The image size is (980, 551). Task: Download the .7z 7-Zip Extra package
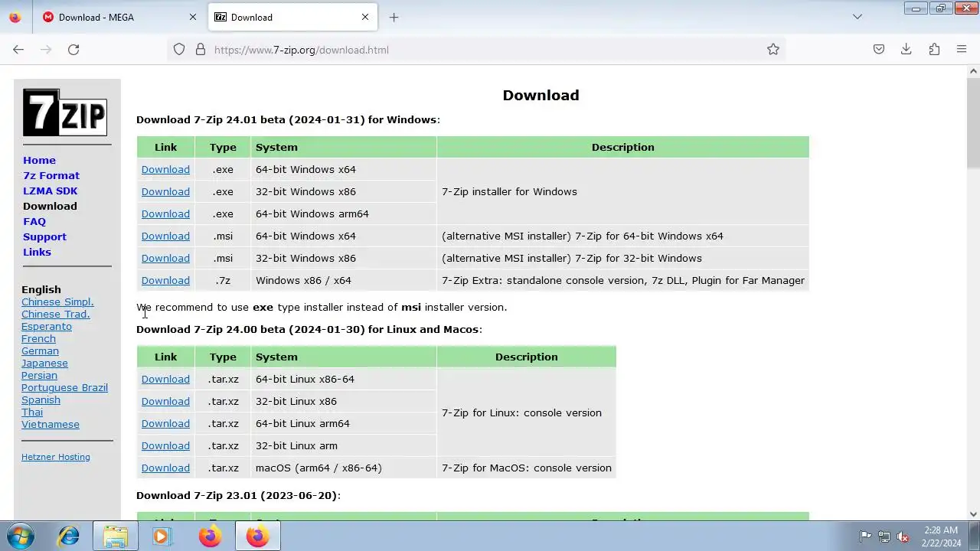pos(165,280)
